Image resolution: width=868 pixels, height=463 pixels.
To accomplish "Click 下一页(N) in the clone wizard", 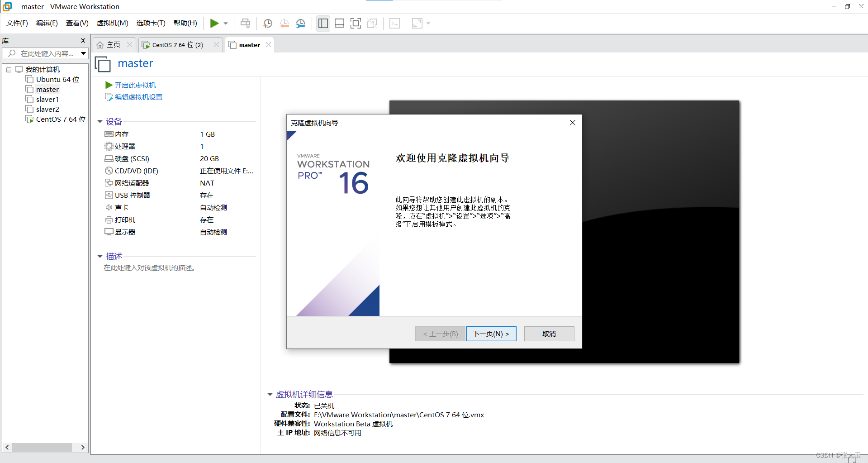I will point(491,334).
